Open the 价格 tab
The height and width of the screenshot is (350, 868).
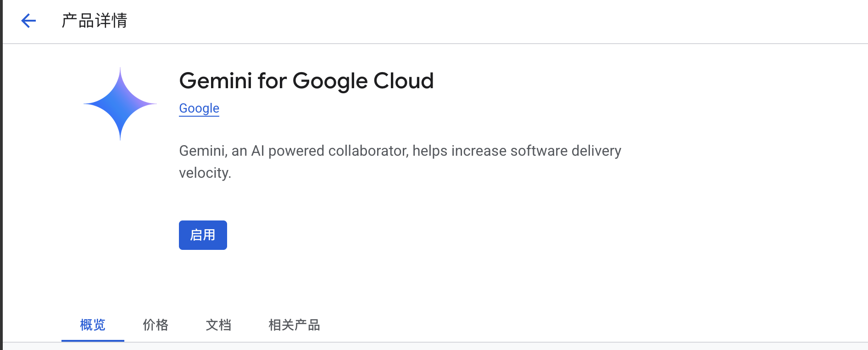(x=156, y=325)
